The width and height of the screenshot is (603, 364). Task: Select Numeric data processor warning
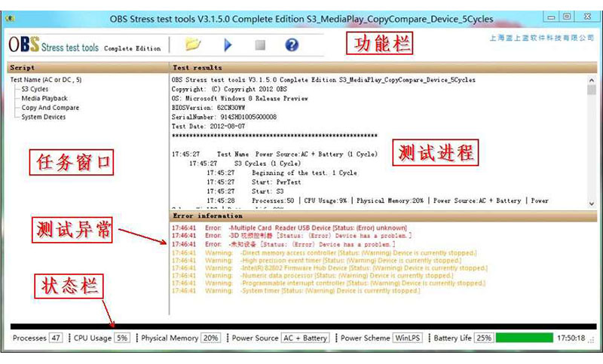point(313,276)
